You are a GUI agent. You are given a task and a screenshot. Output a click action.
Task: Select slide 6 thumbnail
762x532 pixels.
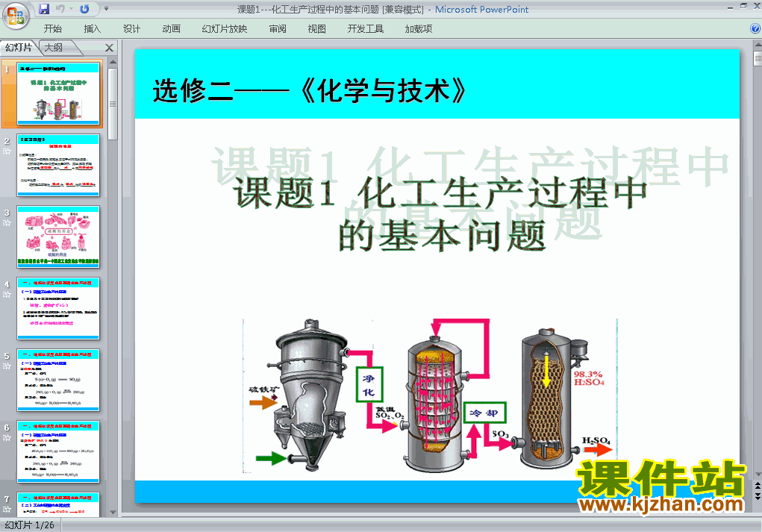point(58,452)
